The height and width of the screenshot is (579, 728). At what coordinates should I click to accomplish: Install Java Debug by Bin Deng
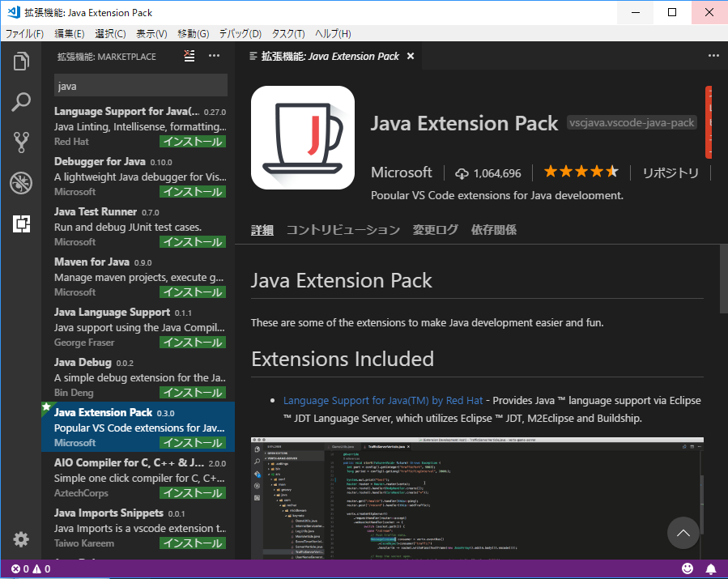[193, 393]
